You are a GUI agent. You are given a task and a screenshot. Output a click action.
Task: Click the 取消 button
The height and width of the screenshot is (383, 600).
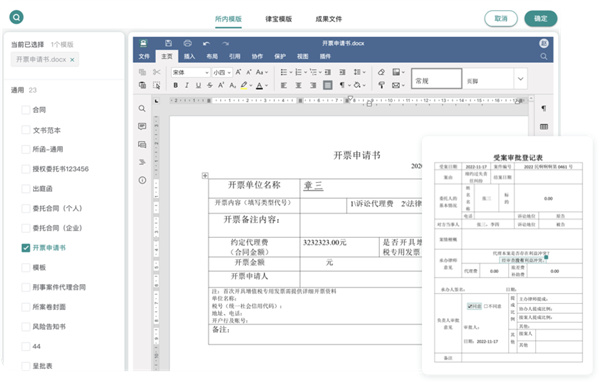(x=501, y=19)
